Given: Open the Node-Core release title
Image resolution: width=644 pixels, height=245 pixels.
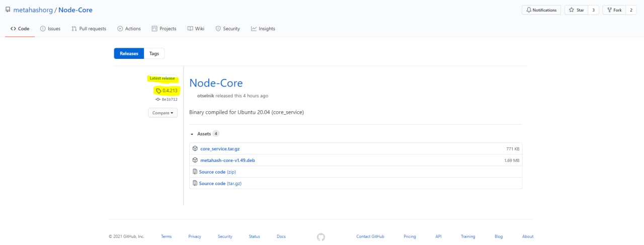Looking at the screenshot, I should 216,84.
